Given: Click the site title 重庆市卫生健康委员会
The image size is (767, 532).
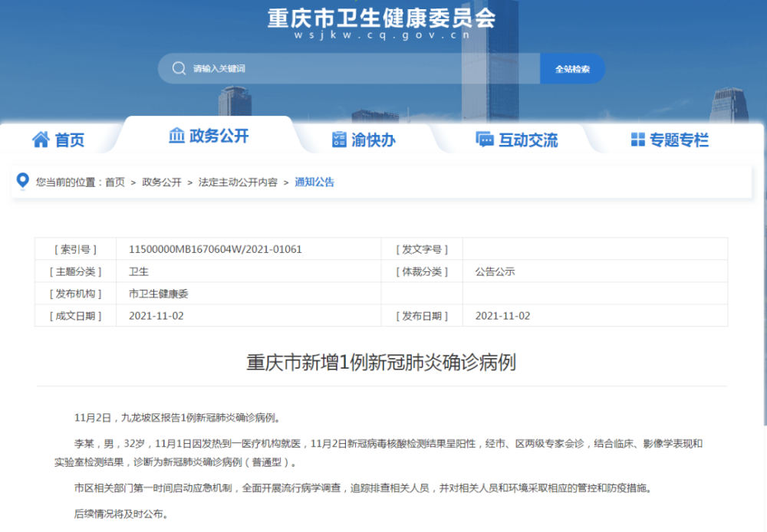Looking at the screenshot, I should coord(381,18).
